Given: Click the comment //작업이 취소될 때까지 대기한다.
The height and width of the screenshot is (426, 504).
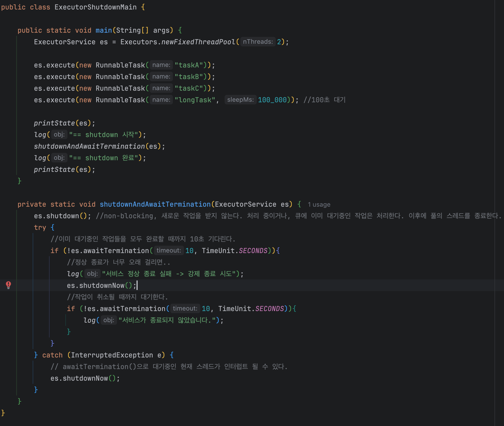Looking at the screenshot, I should coord(117,297).
